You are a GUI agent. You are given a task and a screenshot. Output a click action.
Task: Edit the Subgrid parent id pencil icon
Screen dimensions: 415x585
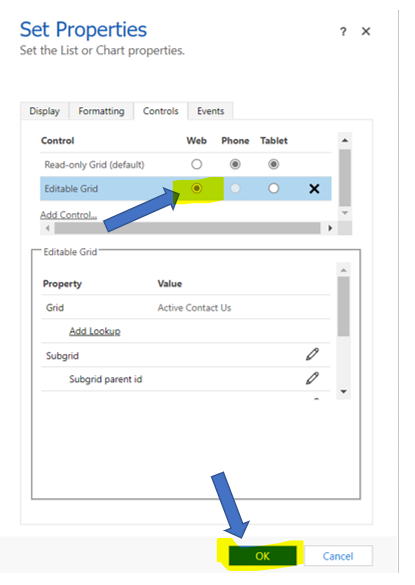pos(312,378)
